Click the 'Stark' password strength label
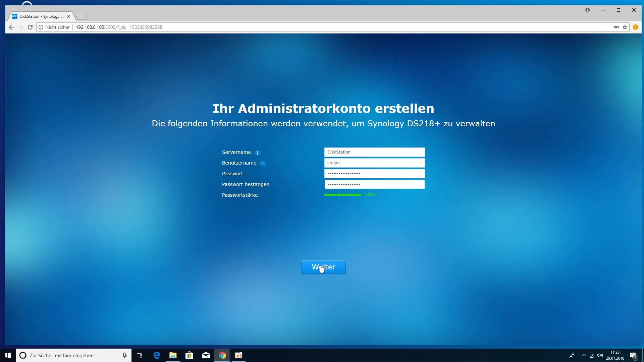 pyautogui.click(x=370, y=194)
